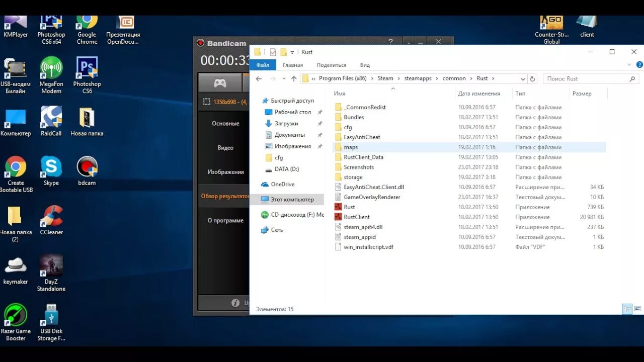
Task: Select Загрузки in navigation pane
Action: pyautogui.click(x=286, y=124)
